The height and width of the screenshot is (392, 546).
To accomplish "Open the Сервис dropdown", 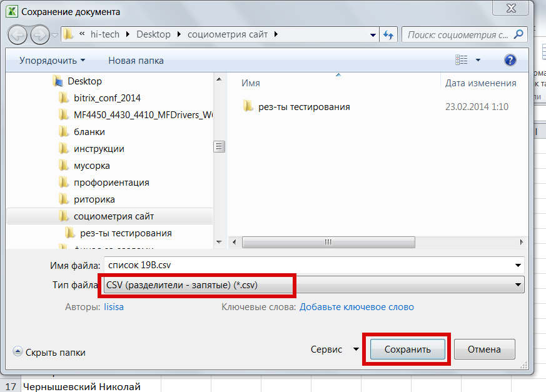I will click(335, 349).
